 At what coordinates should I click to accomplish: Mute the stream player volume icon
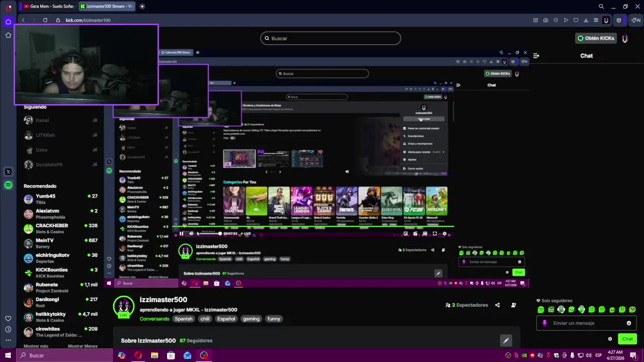click(191, 233)
